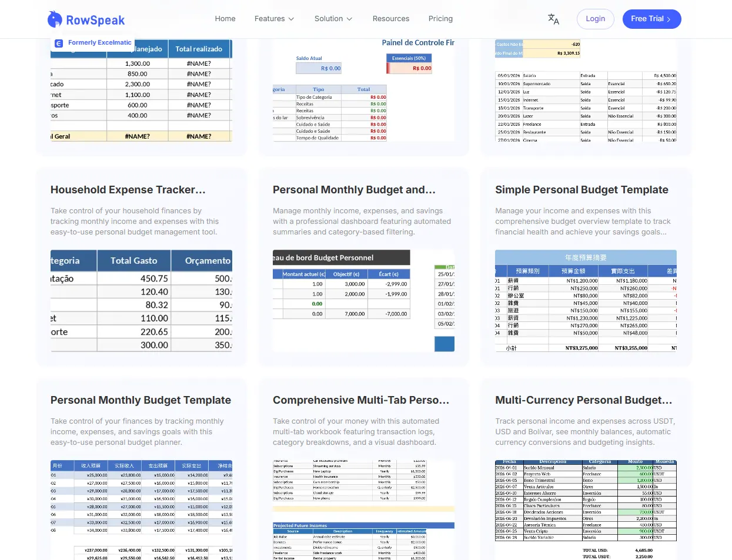Start a Free Trial
The image size is (732, 560).
point(651,18)
